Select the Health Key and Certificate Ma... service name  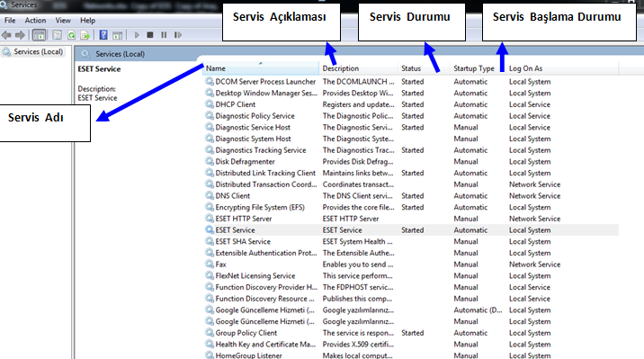(x=265, y=345)
